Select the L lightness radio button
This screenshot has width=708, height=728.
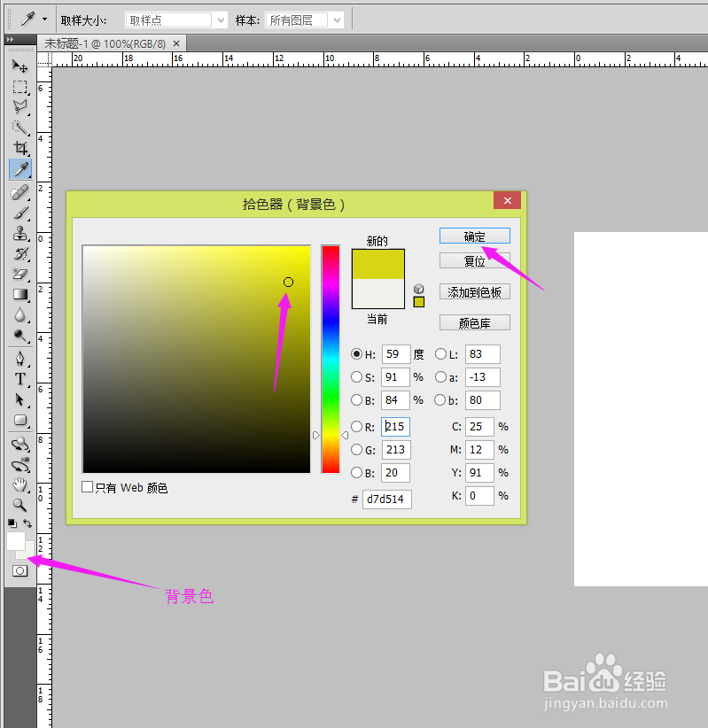[x=440, y=354]
